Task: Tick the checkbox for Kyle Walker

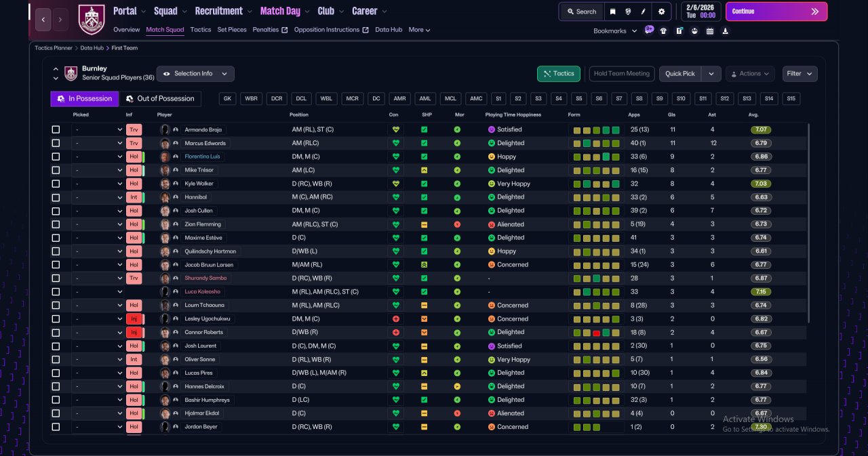Action: (x=56, y=184)
